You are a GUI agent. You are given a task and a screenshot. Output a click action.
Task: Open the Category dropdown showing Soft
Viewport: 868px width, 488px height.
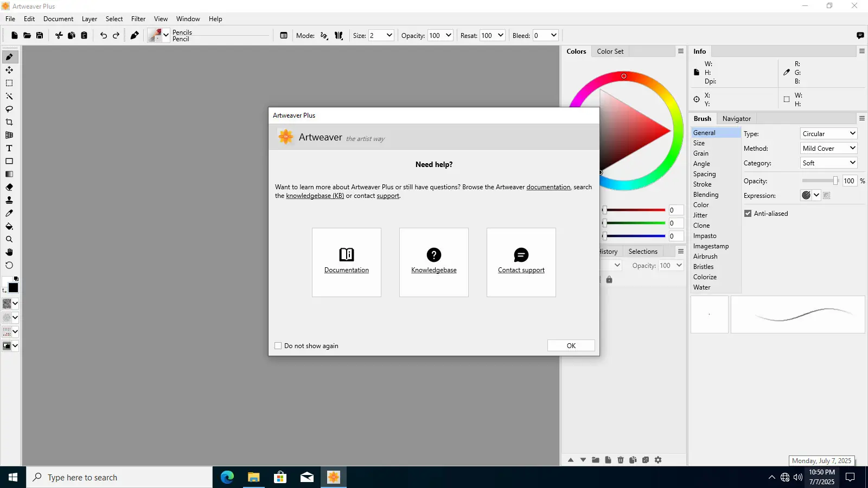[829, 163]
